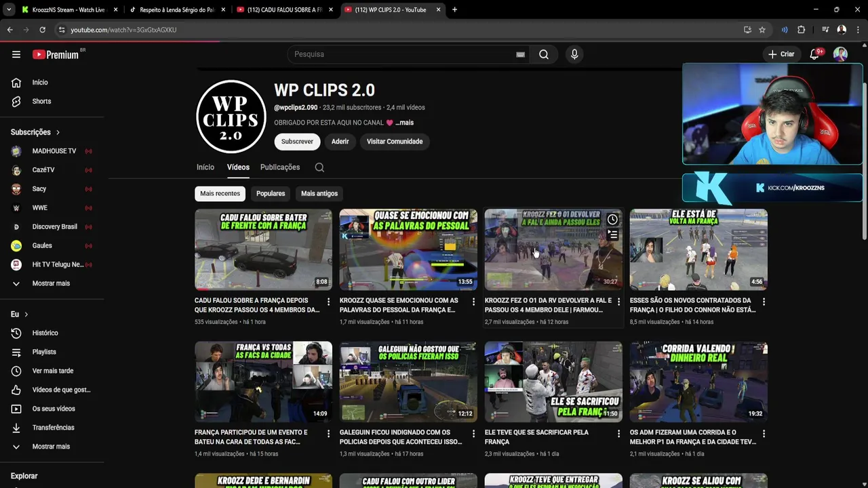Expand Mostrar mais under Eu section
Image resolution: width=868 pixels, height=488 pixels.
[52, 447]
